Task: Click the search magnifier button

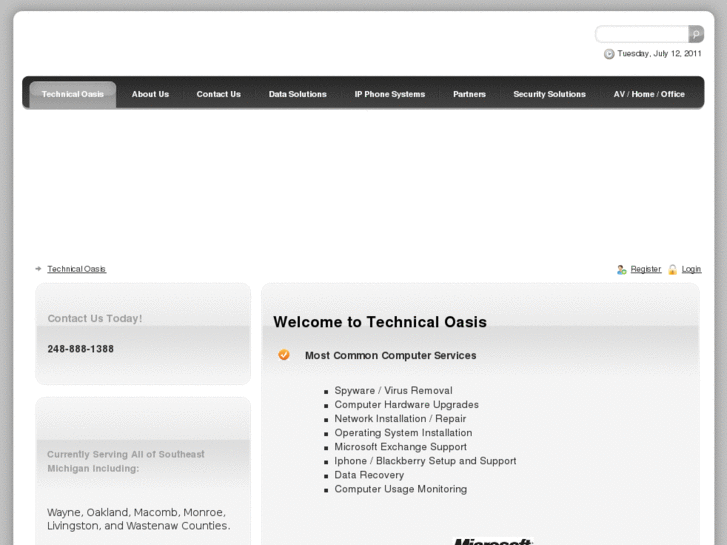Action: [x=696, y=34]
